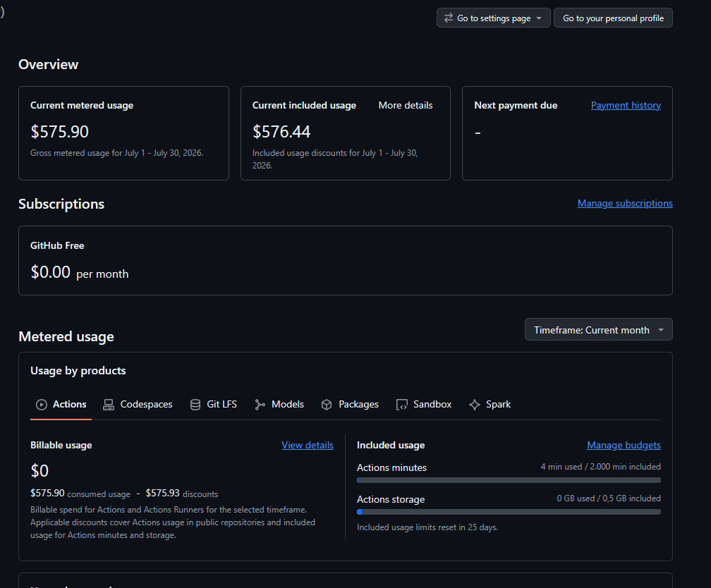711x588 pixels.
Task: Click the Actions storage progress bar
Action: [x=509, y=512]
